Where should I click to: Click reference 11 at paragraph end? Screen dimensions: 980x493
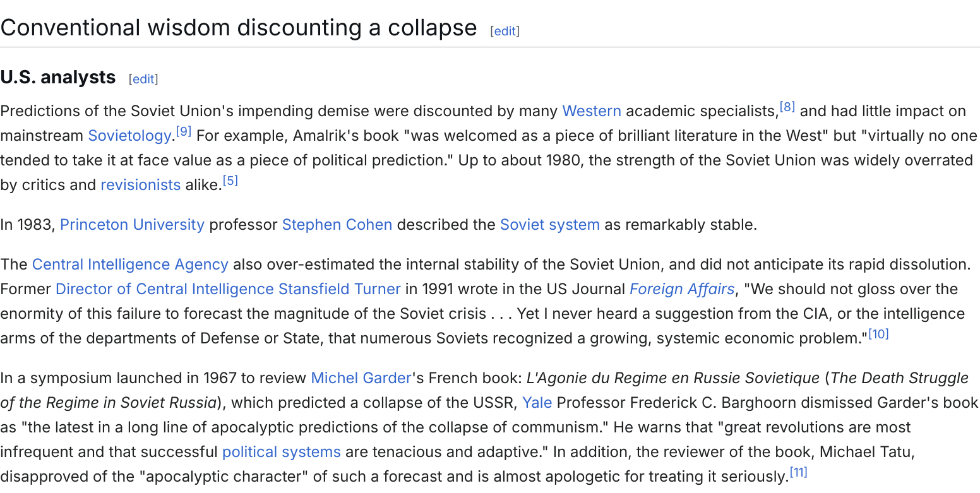click(798, 472)
